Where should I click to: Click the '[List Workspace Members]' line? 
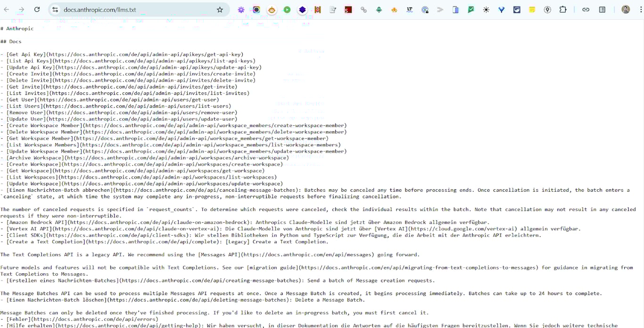(x=171, y=145)
